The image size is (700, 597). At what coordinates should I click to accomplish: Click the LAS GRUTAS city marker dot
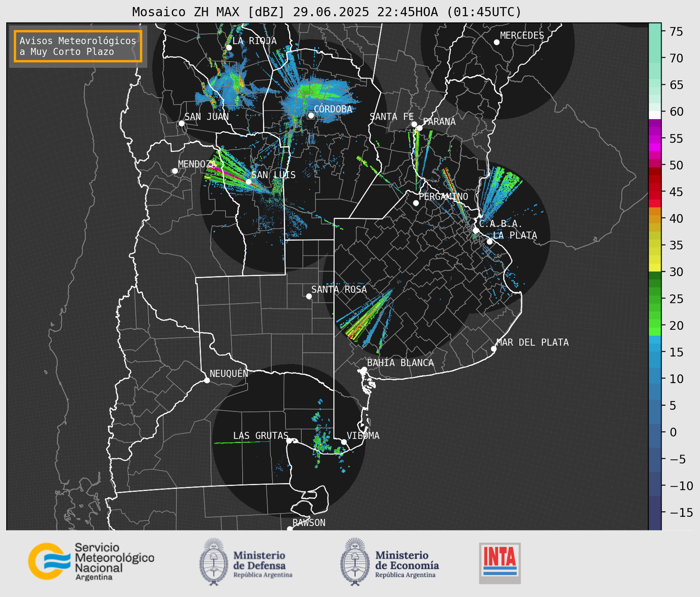point(289,441)
